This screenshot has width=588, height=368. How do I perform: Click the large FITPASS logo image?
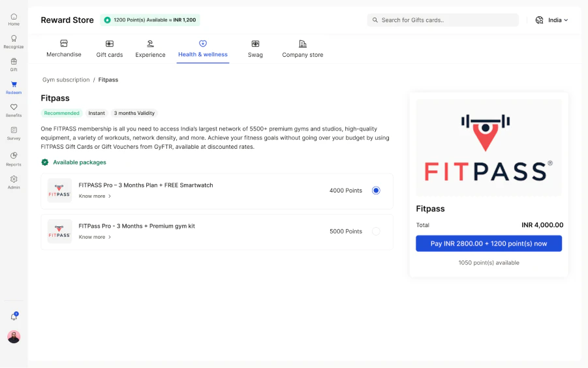coord(489,147)
